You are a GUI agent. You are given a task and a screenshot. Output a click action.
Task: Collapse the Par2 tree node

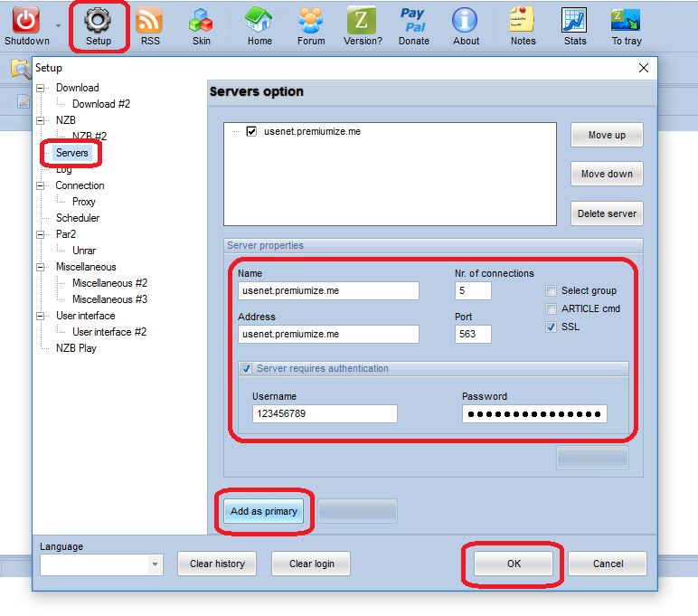pyautogui.click(x=41, y=234)
